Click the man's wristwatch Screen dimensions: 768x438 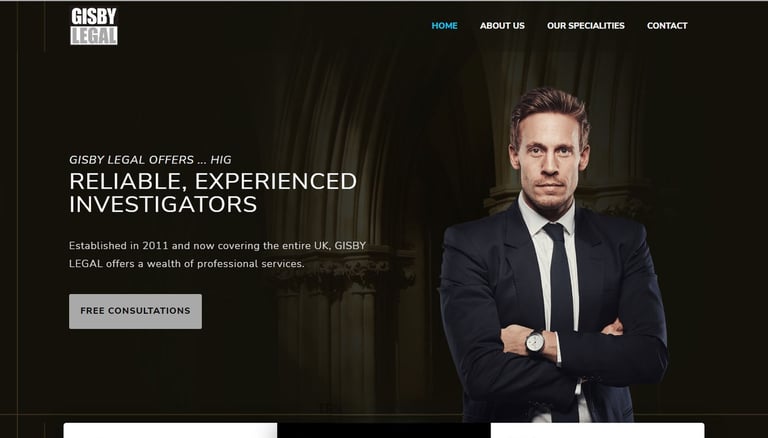point(535,341)
